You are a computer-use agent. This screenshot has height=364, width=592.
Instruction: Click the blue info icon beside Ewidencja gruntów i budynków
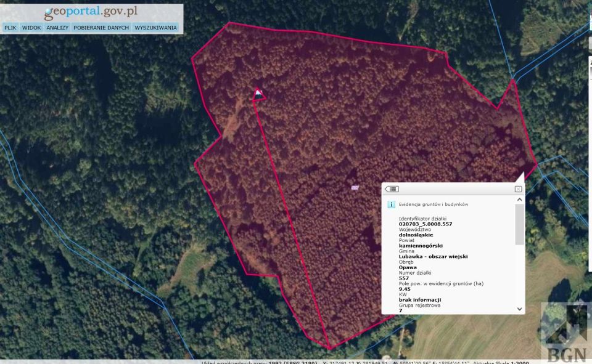click(391, 204)
